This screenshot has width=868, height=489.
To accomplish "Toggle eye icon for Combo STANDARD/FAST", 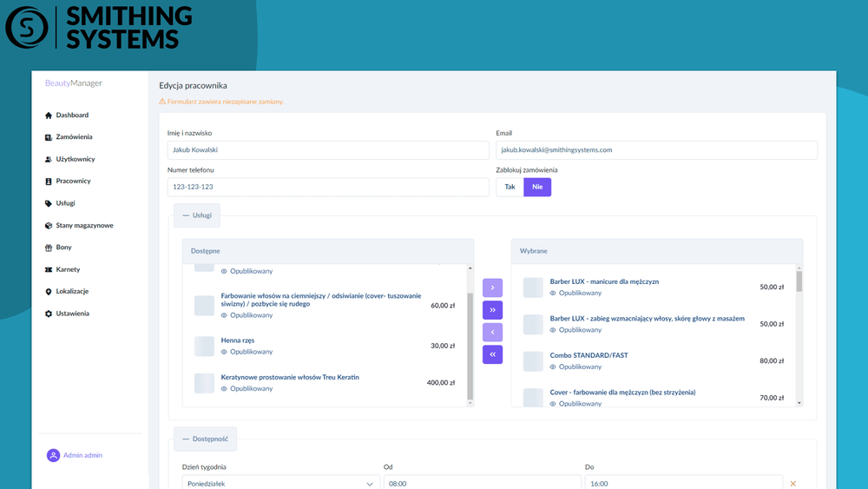I will 553,367.
